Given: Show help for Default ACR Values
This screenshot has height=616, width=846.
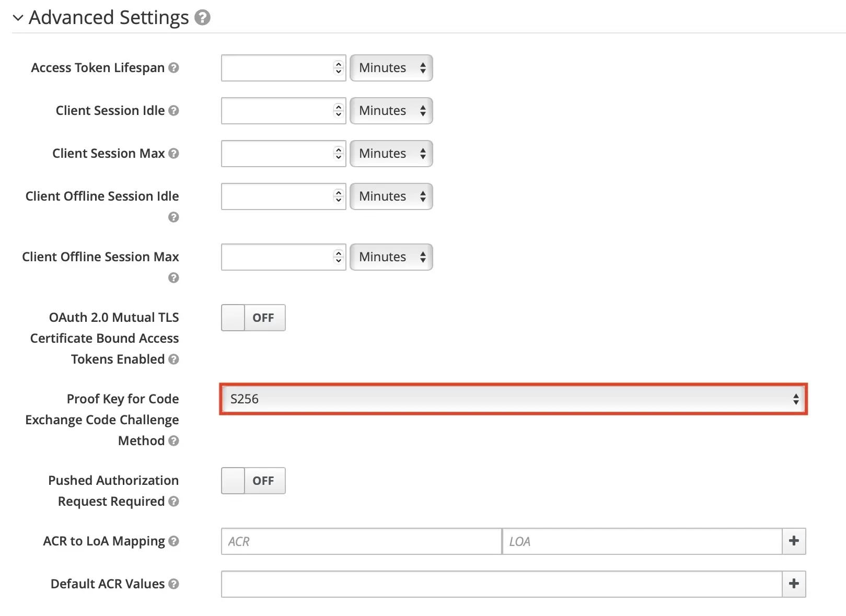Looking at the screenshot, I should pyautogui.click(x=174, y=584).
